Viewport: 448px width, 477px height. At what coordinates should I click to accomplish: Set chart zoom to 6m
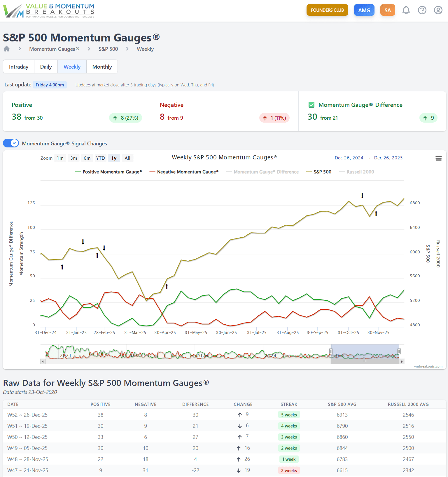point(87,158)
